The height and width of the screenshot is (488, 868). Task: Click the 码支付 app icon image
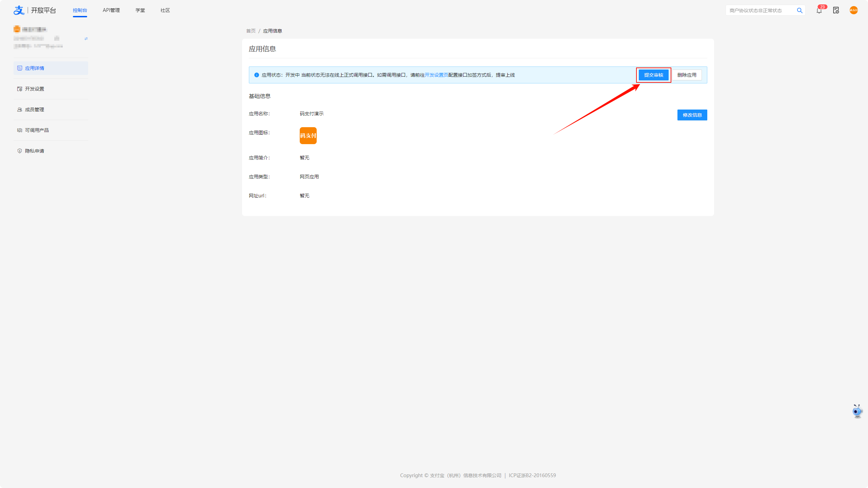308,136
